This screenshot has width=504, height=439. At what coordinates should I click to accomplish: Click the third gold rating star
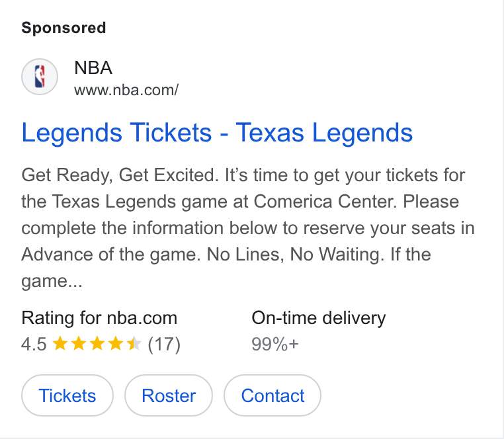click(97, 343)
